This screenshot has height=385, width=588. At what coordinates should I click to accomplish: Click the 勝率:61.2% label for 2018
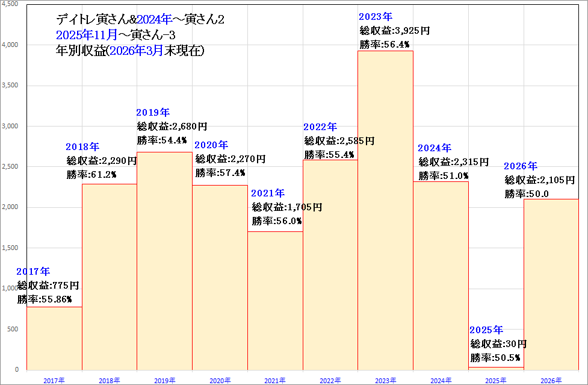[91, 175]
